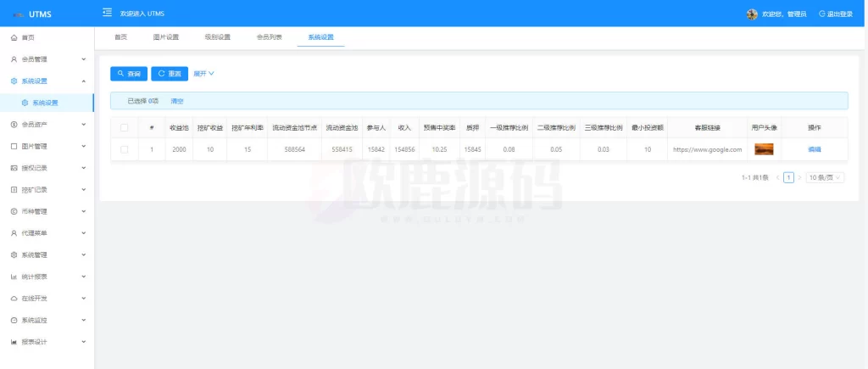Click the 588564 value in the table
Viewport: 868px width, 369px height.
(294, 149)
